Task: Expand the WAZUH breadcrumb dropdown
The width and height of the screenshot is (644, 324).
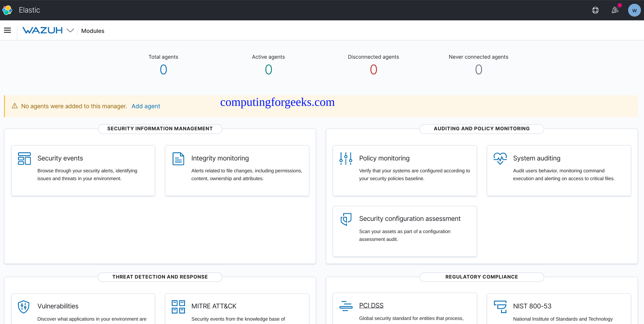Action: click(x=70, y=31)
